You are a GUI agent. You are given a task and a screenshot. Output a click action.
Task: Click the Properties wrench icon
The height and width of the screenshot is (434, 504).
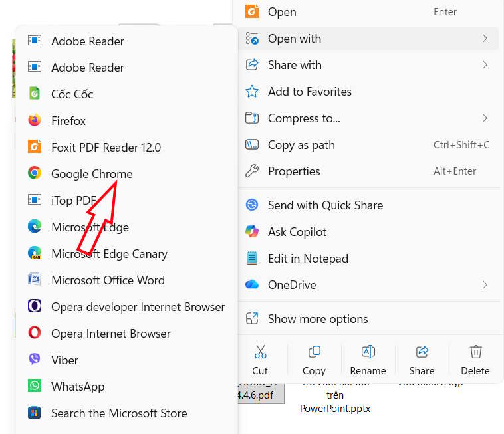click(x=252, y=171)
